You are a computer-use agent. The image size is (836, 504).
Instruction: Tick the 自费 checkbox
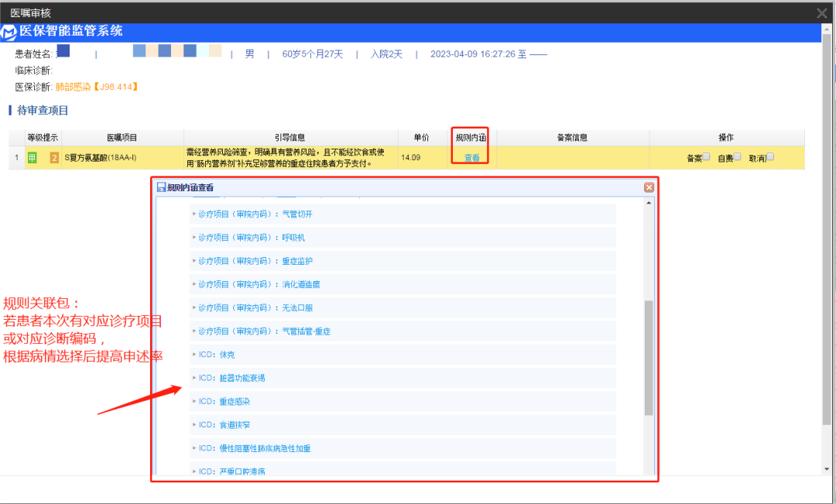[x=737, y=157]
